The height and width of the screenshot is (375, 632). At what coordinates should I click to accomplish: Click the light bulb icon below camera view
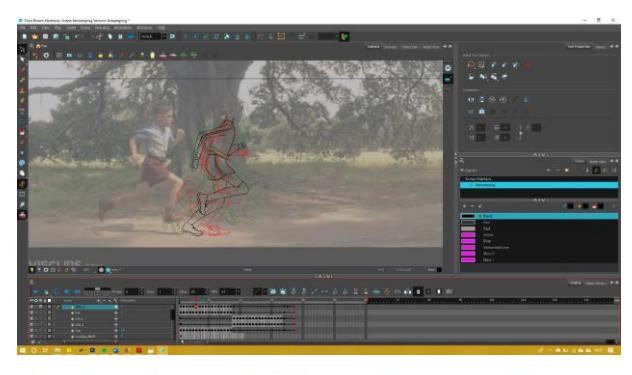32,270
